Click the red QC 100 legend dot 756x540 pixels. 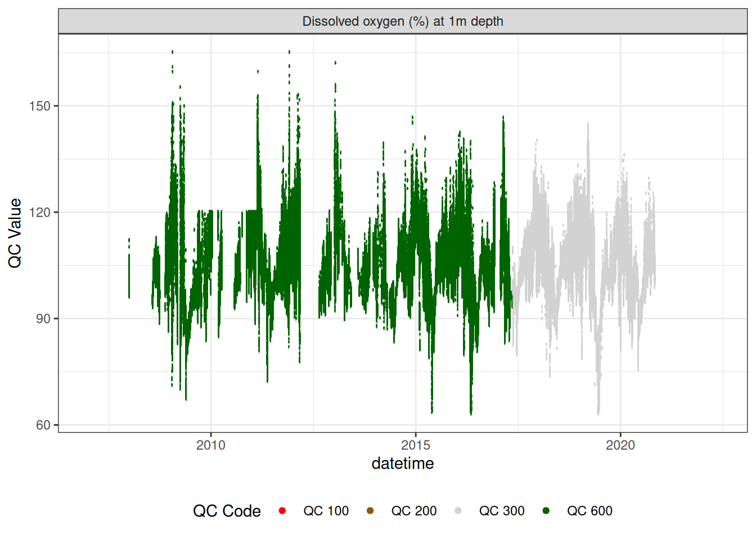[282, 511]
